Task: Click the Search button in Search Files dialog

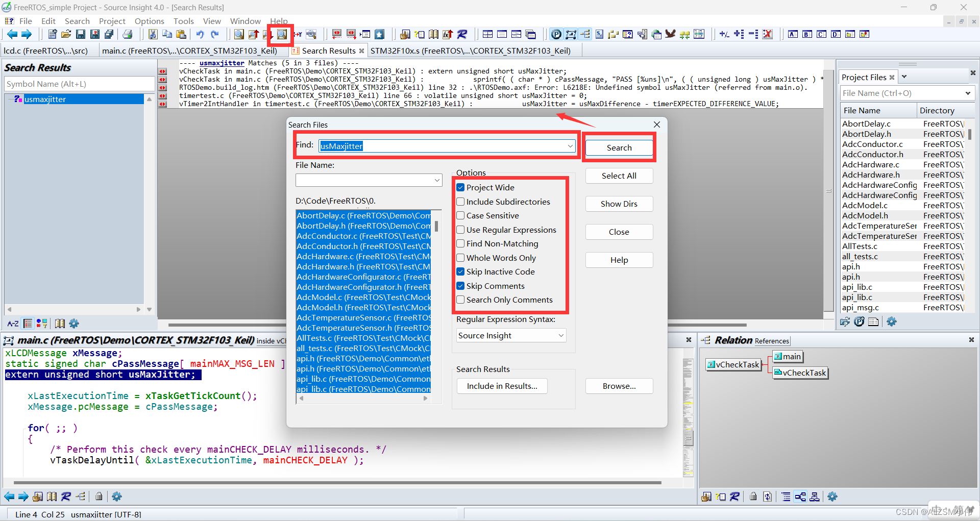Action: [619, 147]
